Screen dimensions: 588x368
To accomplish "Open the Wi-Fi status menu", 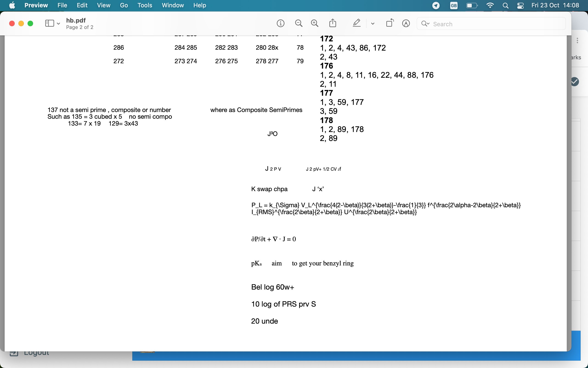I will coord(490,5).
